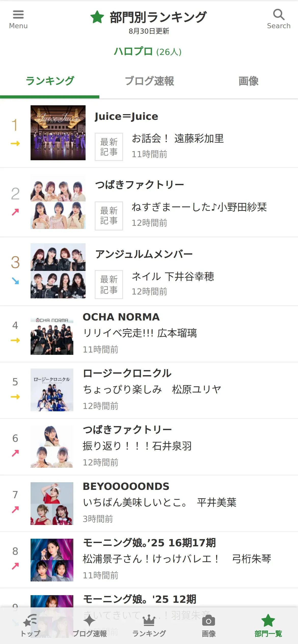Open the BEYOOOOONDS ranking entry title

coord(126,486)
